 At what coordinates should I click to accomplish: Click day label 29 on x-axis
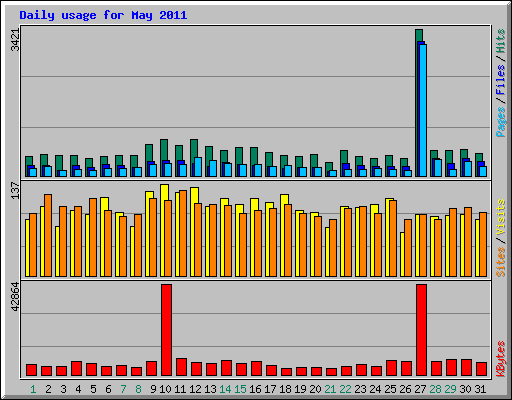point(450,389)
